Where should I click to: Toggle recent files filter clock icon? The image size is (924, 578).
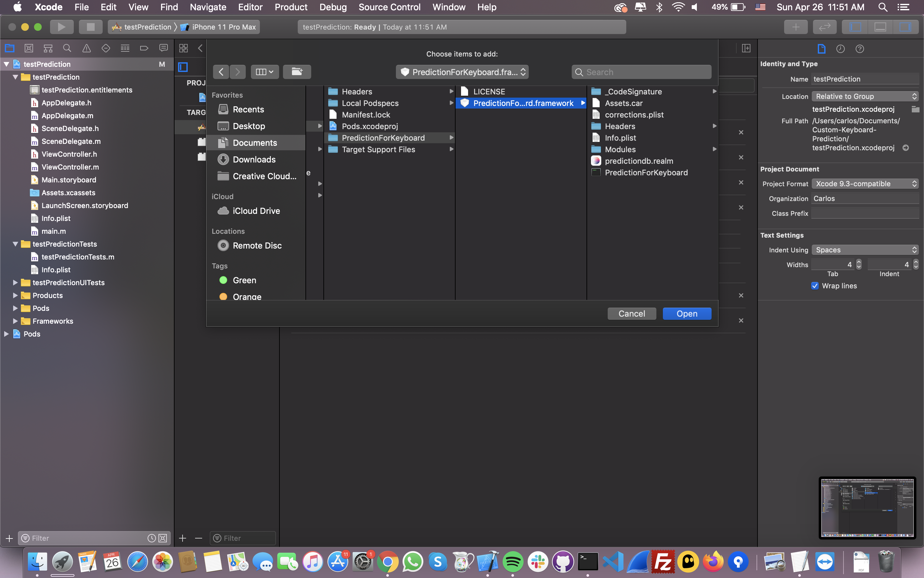coord(151,538)
